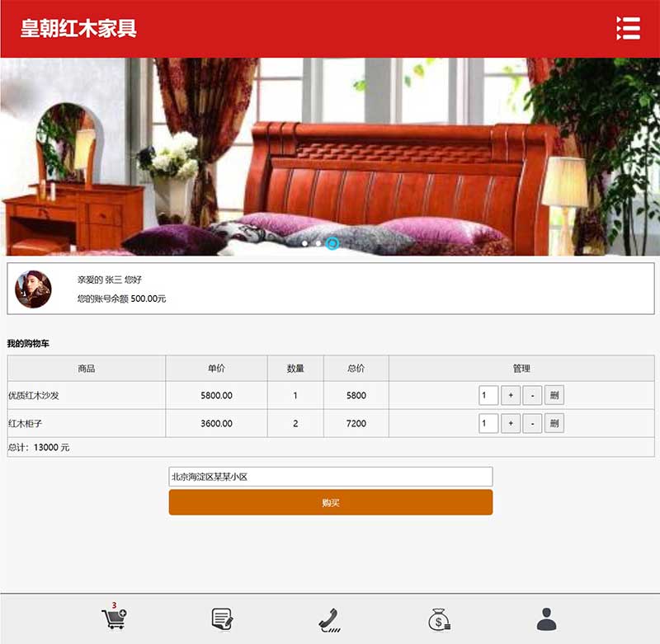Click the 优质红木沙发 product name
The width and height of the screenshot is (660, 644).
tap(34, 396)
